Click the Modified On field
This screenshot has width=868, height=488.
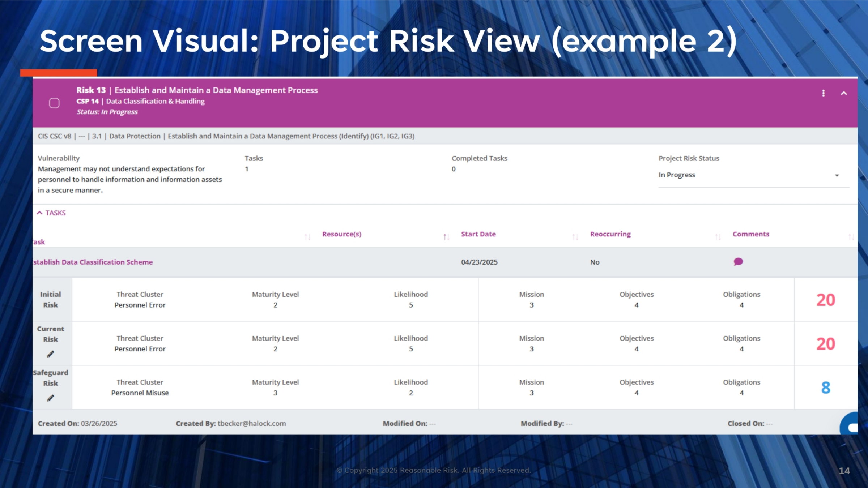409,424
